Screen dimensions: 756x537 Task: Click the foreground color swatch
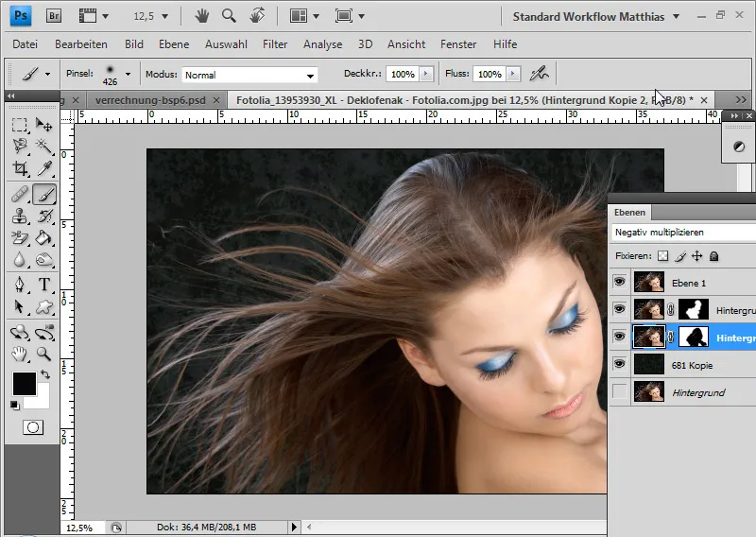click(x=24, y=383)
